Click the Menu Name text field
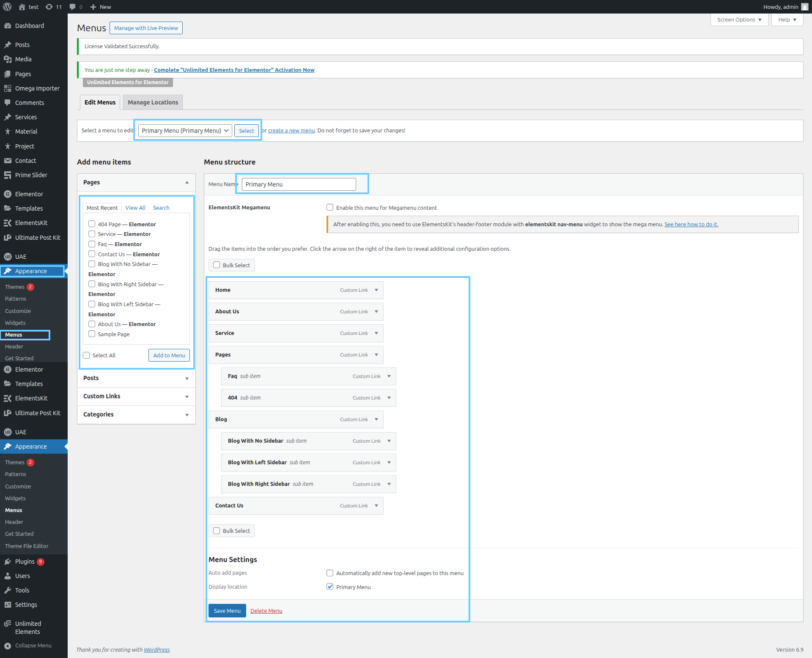The image size is (812, 658). tap(299, 184)
